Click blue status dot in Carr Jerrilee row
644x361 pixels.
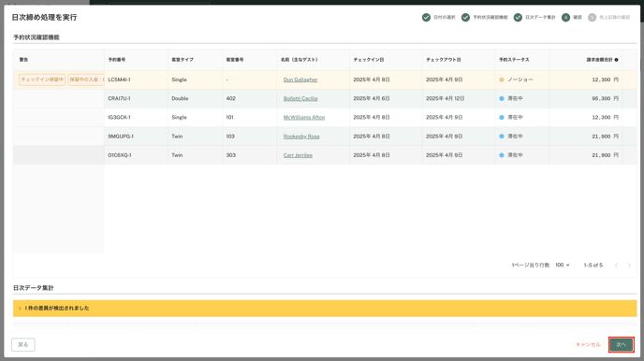502,155
